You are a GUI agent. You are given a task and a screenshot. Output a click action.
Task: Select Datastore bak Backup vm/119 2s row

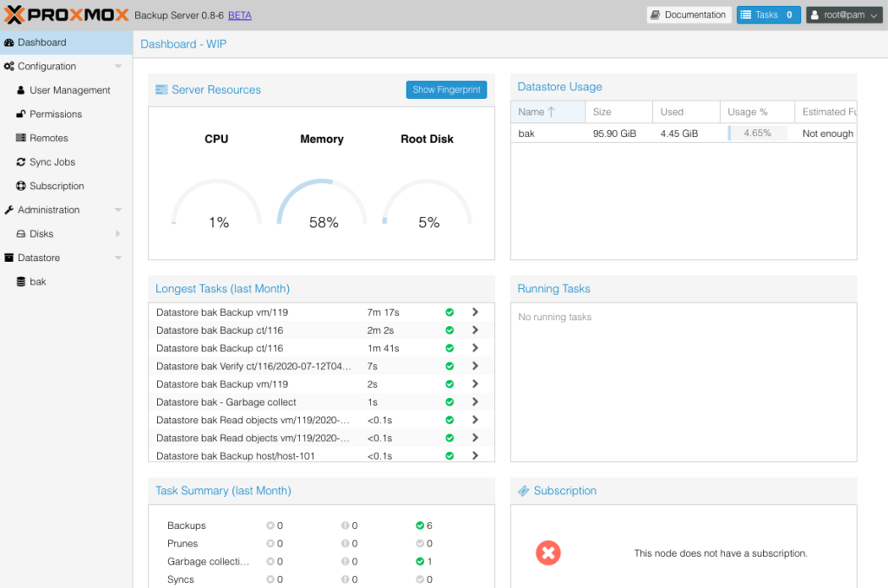321,384
